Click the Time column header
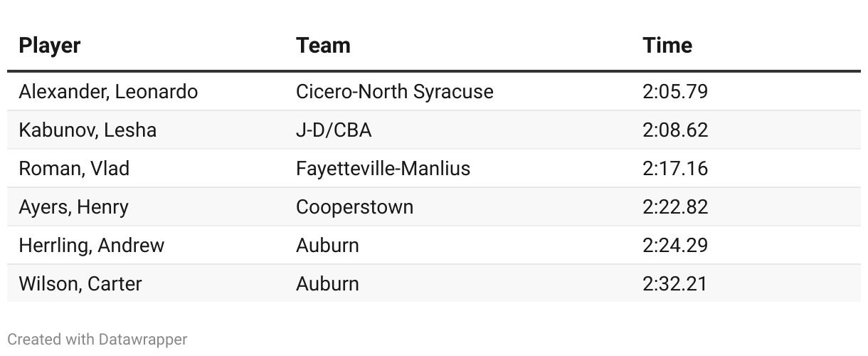This screenshot has width=868, height=356. 667,46
